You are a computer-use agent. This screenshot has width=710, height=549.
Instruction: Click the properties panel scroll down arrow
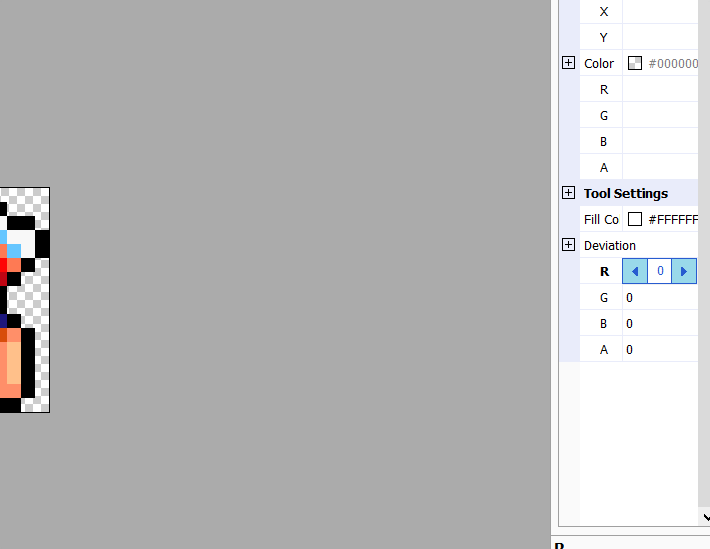pyautogui.click(x=705, y=516)
